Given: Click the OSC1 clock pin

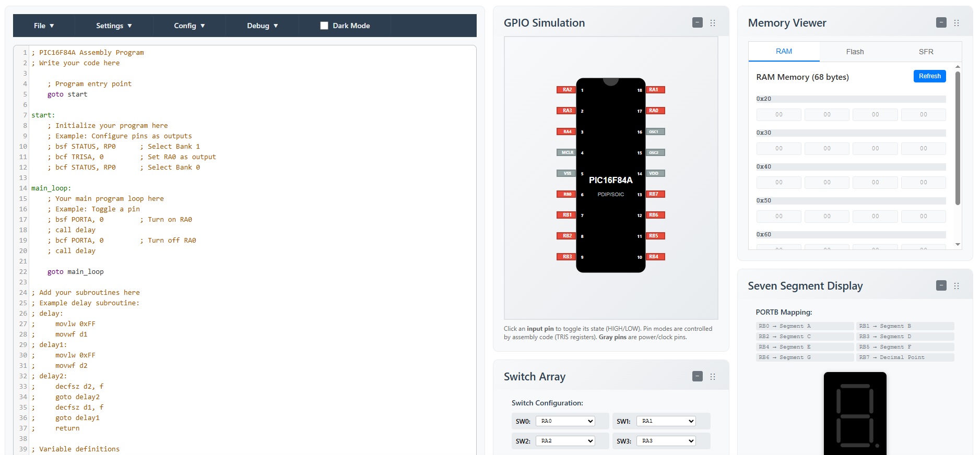Looking at the screenshot, I should tap(654, 131).
